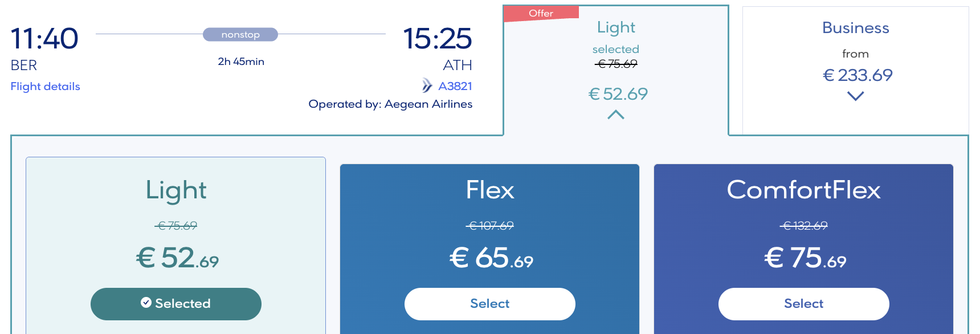Select the Flex fare
The image size is (980, 334).
(489, 304)
